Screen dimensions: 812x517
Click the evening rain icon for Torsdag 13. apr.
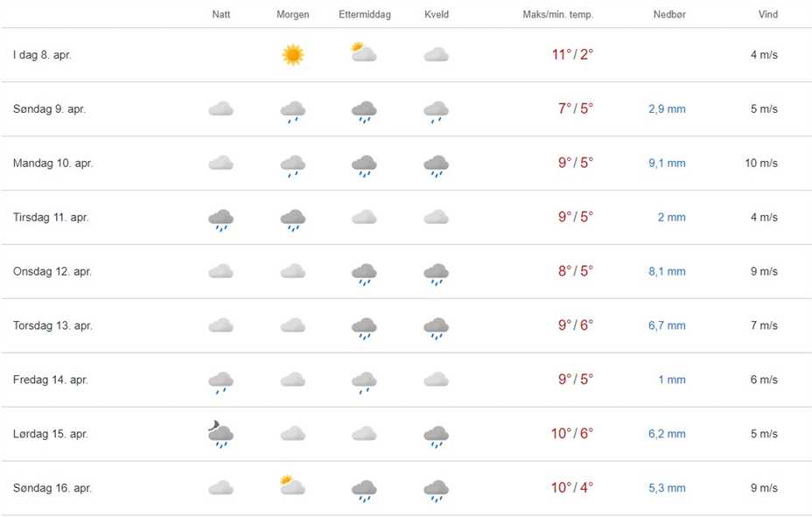436,327
